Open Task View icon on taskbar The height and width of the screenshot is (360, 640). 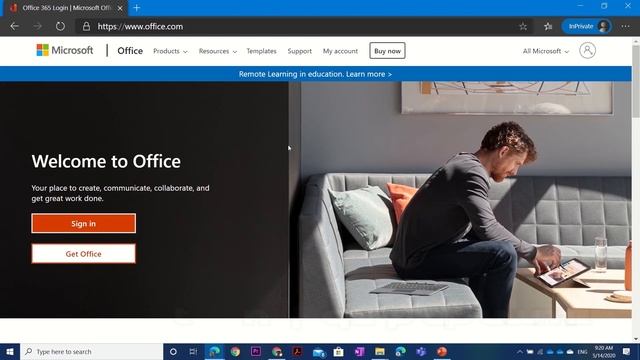(x=193, y=351)
